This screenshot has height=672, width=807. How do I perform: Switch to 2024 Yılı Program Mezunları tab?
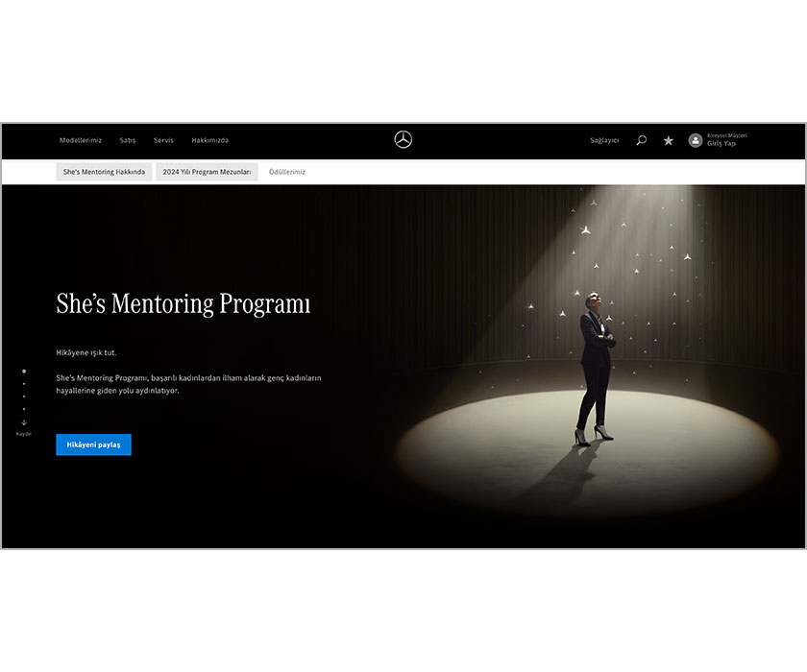click(x=207, y=172)
